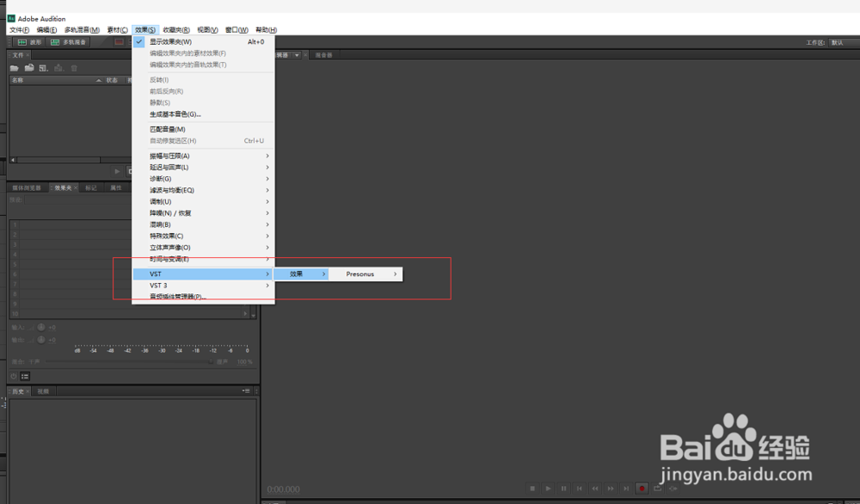Open the Favorites (收藏夹) menu

point(176,29)
